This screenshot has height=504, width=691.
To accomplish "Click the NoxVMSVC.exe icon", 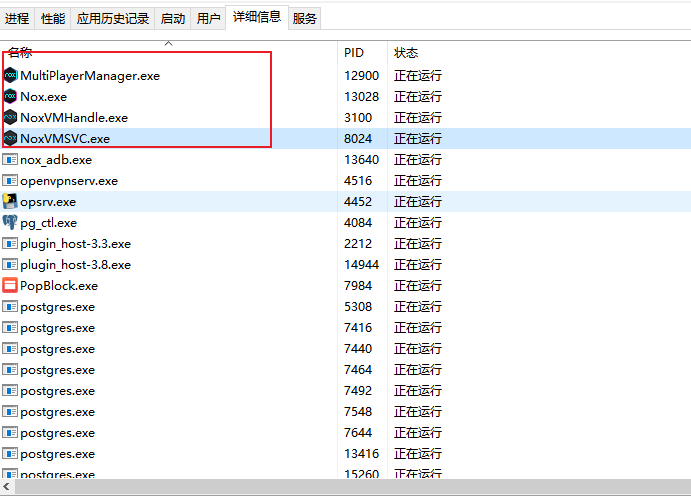I will pos(10,138).
